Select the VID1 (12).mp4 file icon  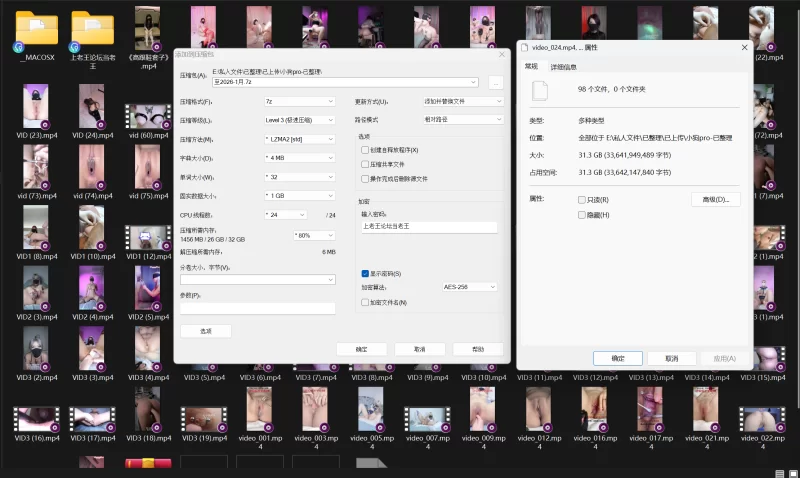(148, 238)
